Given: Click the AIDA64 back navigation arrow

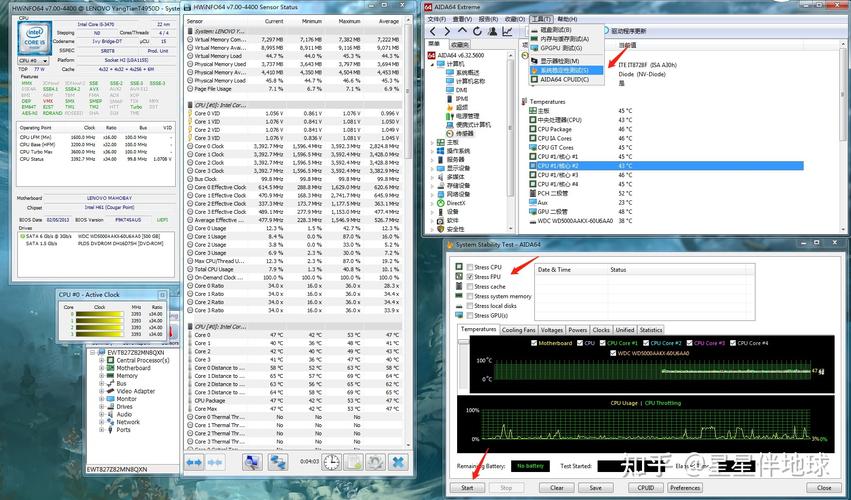Looking at the screenshot, I should pos(431,31).
